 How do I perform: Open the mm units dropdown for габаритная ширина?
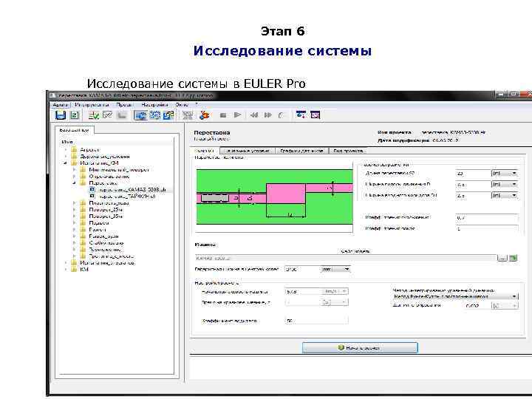[x=335, y=269]
